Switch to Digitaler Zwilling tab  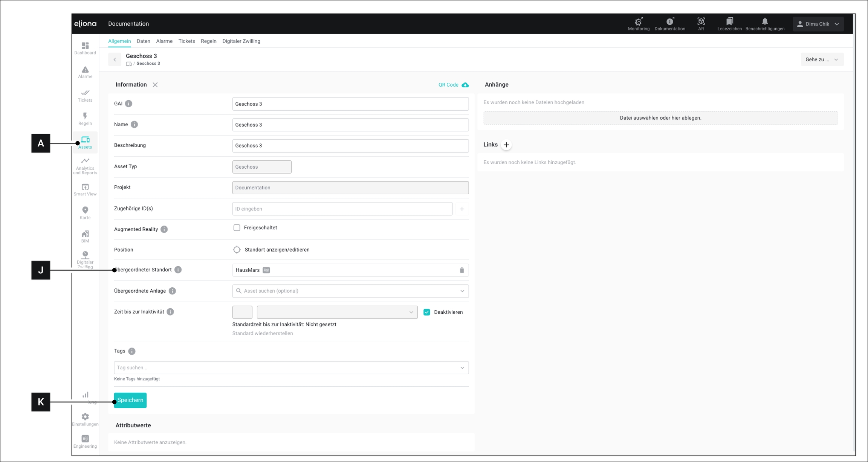[241, 41]
